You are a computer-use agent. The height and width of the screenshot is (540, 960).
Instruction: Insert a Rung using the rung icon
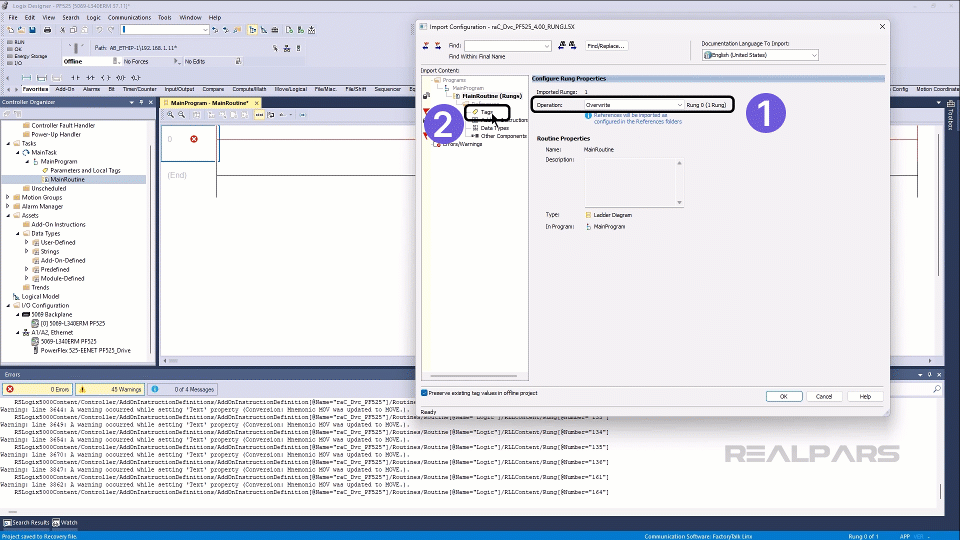point(26,78)
